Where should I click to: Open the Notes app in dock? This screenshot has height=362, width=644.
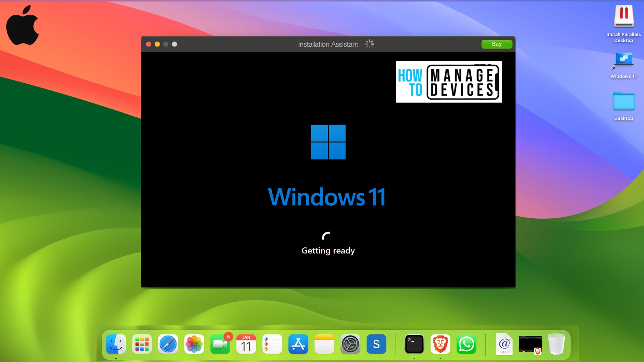coord(324,344)
